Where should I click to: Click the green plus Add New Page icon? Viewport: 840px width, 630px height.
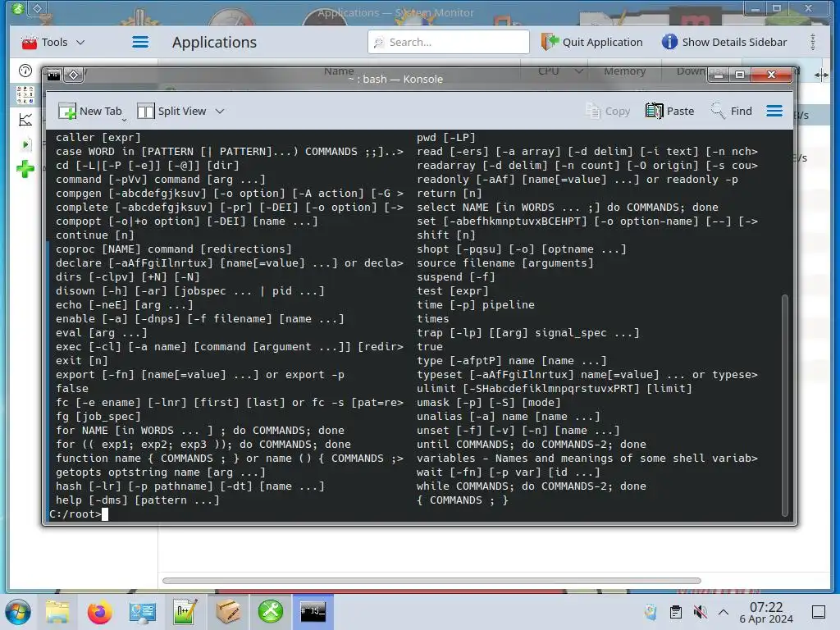point(25,169)
